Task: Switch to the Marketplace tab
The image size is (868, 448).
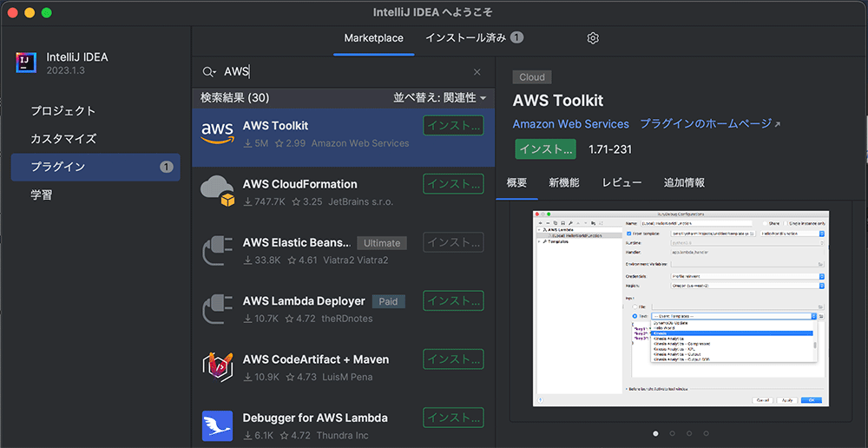Action: 373,38
